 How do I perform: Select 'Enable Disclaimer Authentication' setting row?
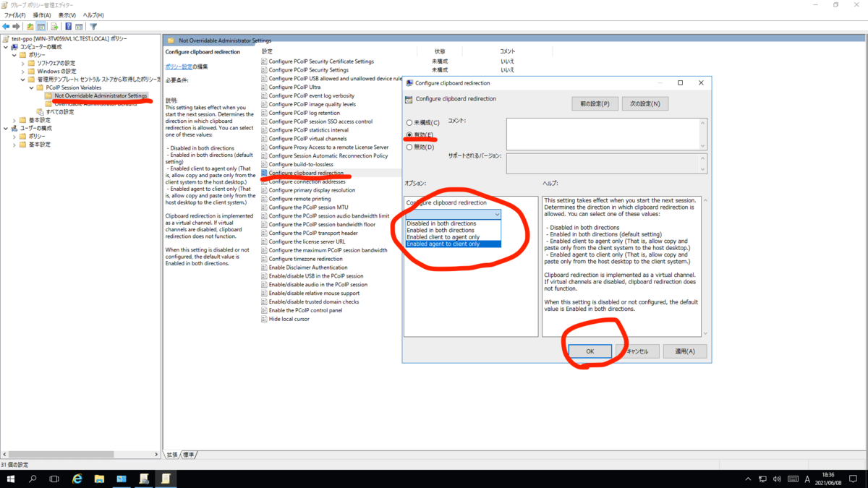point(308,267)
